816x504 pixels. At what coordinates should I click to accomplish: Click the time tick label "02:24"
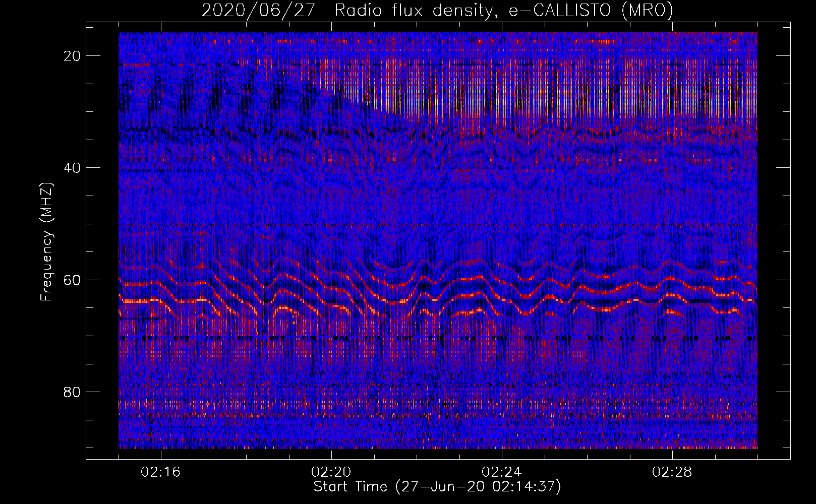tap(502, 472)
